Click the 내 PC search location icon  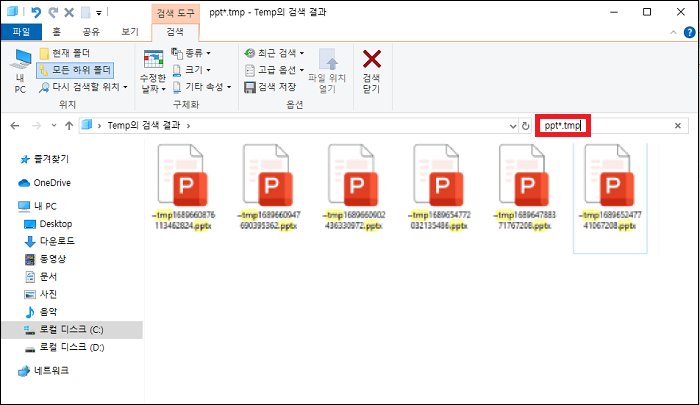(21, 71)
